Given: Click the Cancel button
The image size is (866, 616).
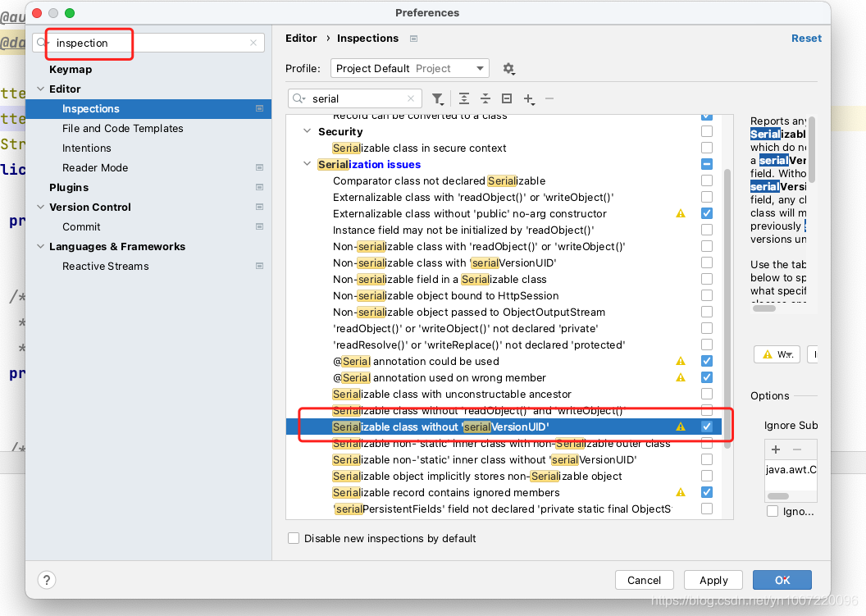Looking at the screenshot, I should coord(644,580).
